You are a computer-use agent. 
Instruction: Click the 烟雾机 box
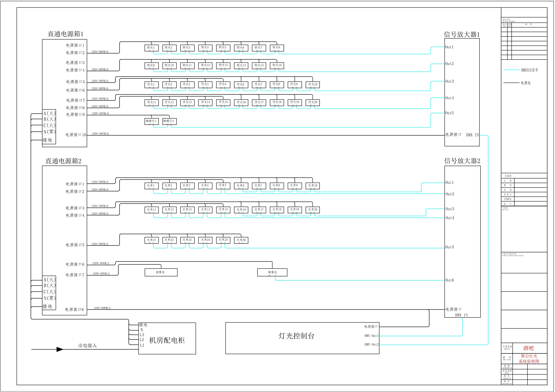point(161,272)
